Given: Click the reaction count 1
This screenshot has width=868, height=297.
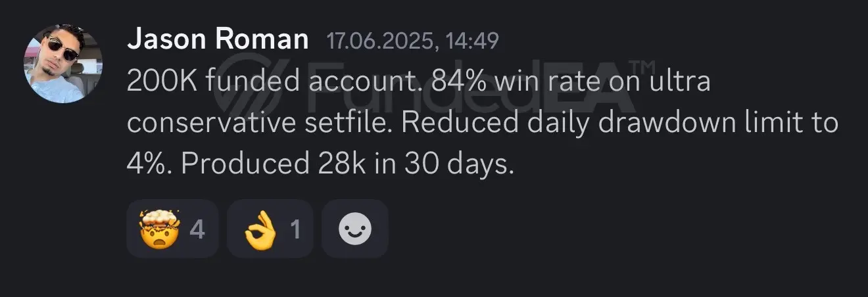Looking at the screenshot, I should click(295, 229).
